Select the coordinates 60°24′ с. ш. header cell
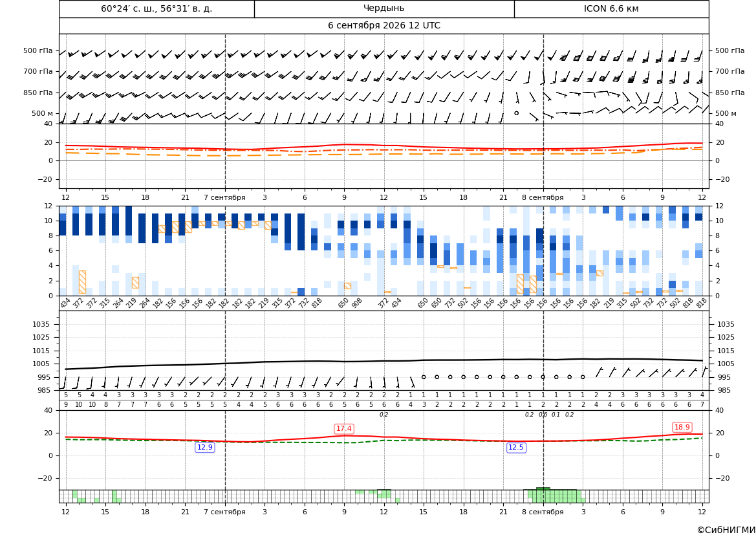756x535 pixels. [157, 8]
